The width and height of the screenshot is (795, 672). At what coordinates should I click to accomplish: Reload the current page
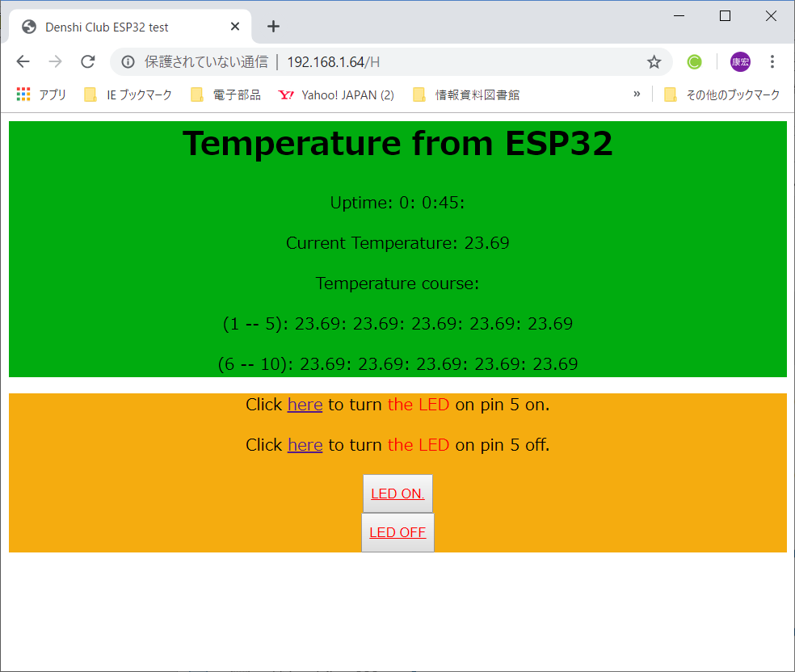point(88,62)
